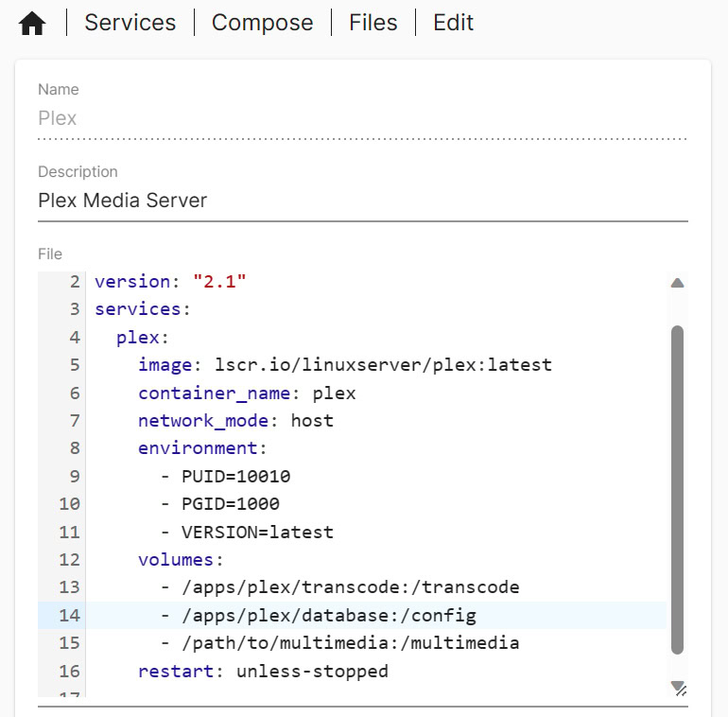The image size is (728, 717).
Task: Place cursor on the version "2.1" line
Action: tap(171, 282)
